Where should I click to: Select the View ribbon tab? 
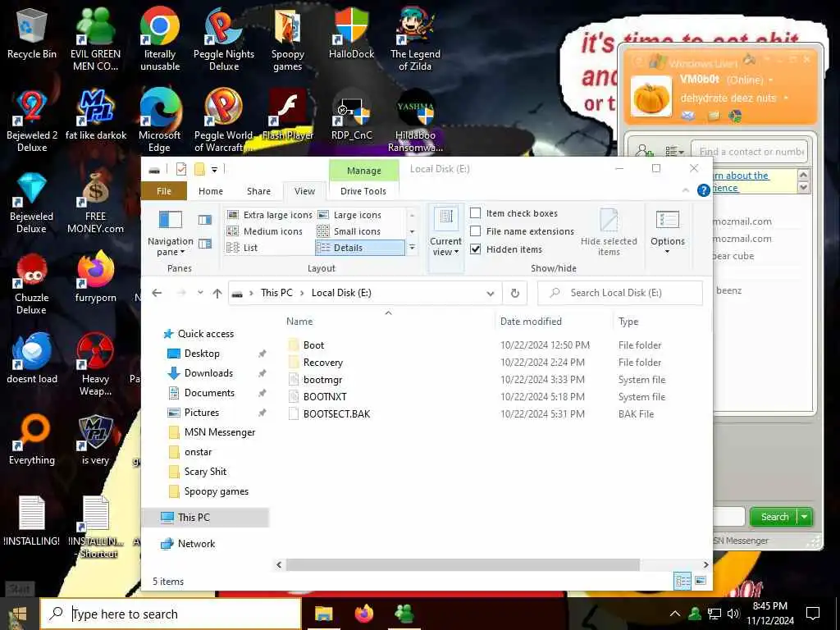tap(305, 190)
